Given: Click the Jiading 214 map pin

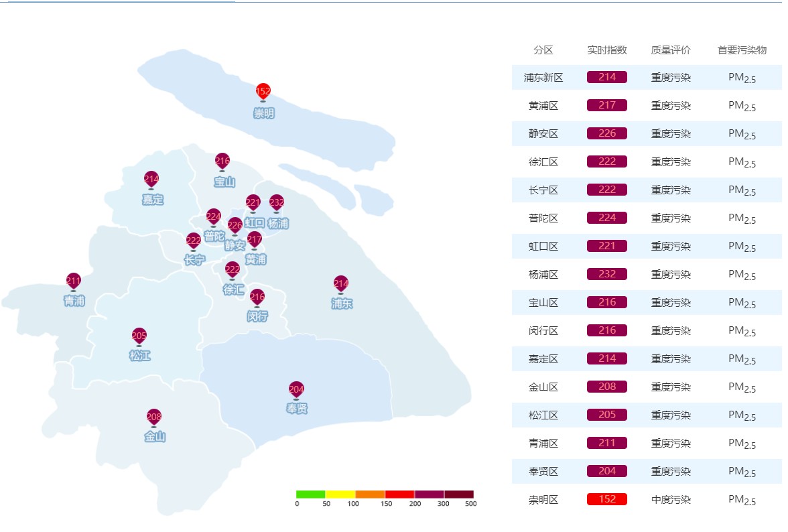Looking at the screenshot, I should click(x=151, y=179).
